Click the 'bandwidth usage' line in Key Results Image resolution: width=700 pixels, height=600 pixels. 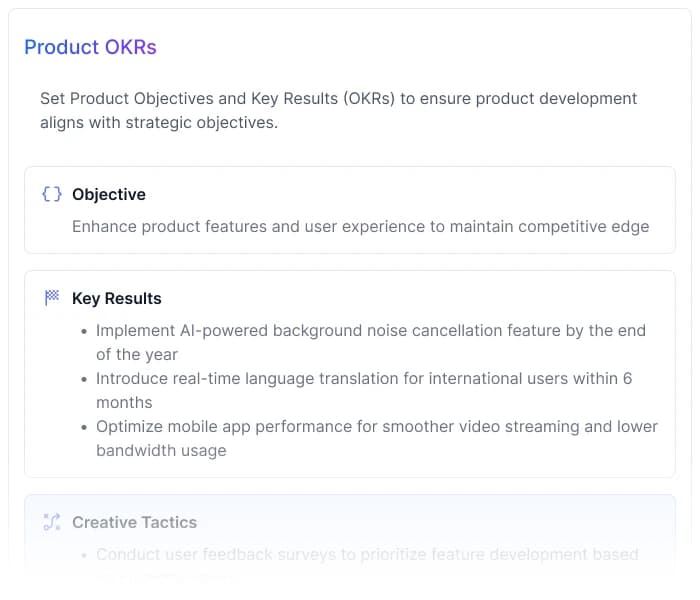coord(161,450)
